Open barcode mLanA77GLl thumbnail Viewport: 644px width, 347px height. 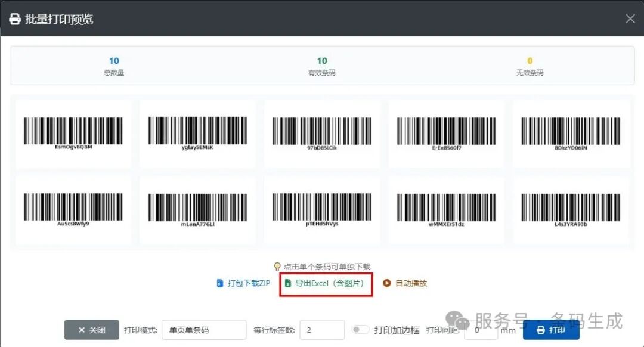(197, 210)
